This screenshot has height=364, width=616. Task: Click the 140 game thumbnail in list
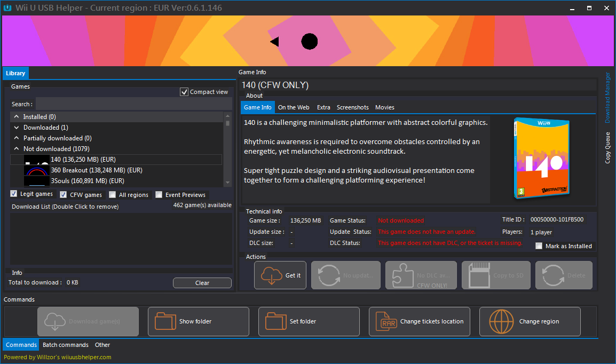[x=37, y=160]
